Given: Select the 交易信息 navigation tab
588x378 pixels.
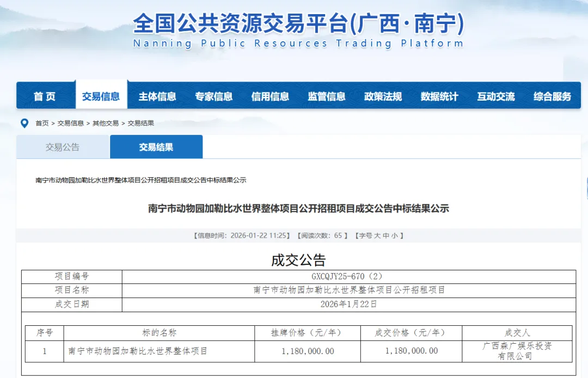Looking at the screenshot, I should point(101,96).
